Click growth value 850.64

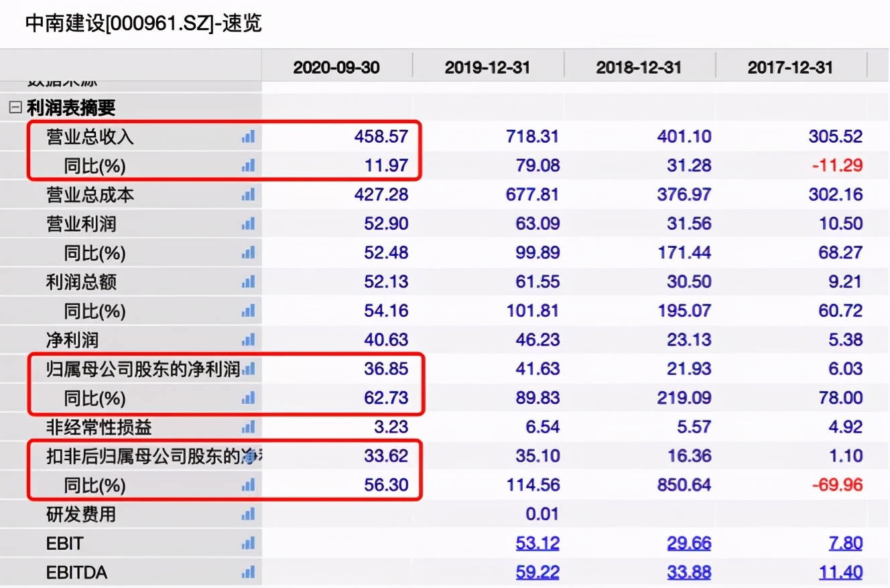tap(684, 485)
